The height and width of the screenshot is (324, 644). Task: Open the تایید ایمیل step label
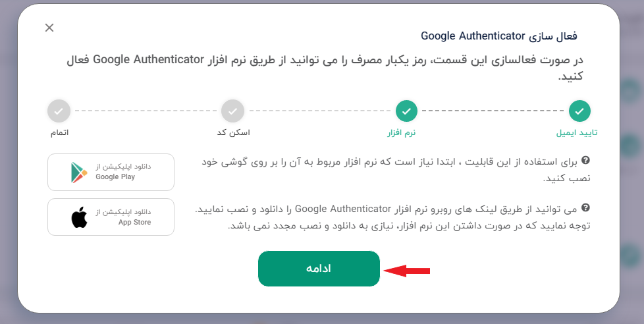pyautogui.click(x=577, y=133)
